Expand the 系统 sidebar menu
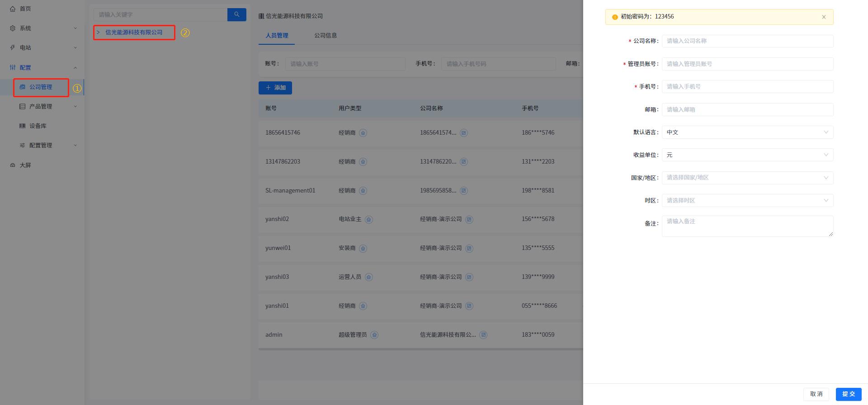 [43, 28]
